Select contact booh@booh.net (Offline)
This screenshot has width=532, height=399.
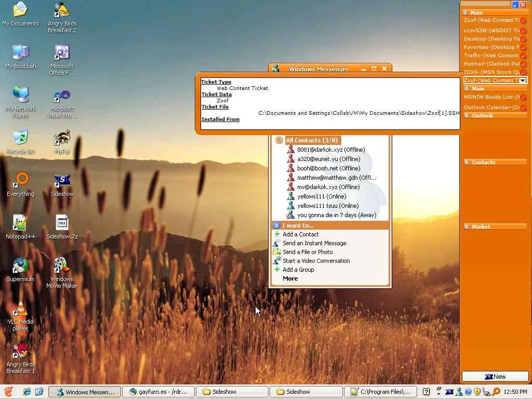pos(328,168)
